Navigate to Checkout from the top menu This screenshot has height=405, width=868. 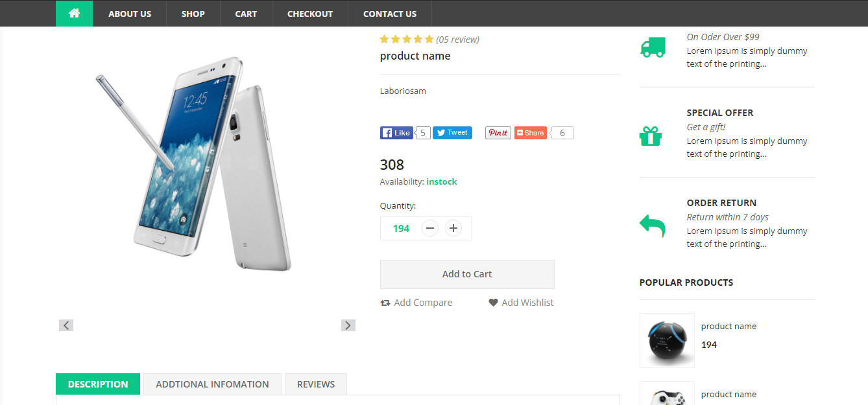[x=309, y=13]
